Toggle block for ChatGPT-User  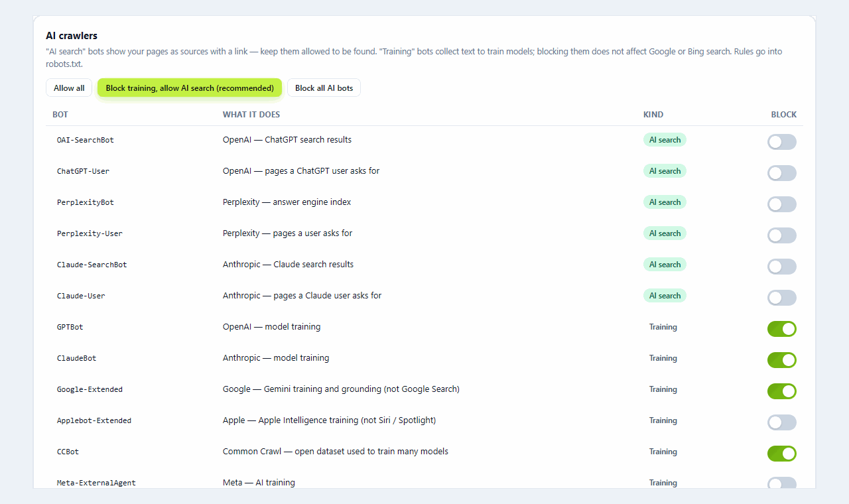coord(781,173)
